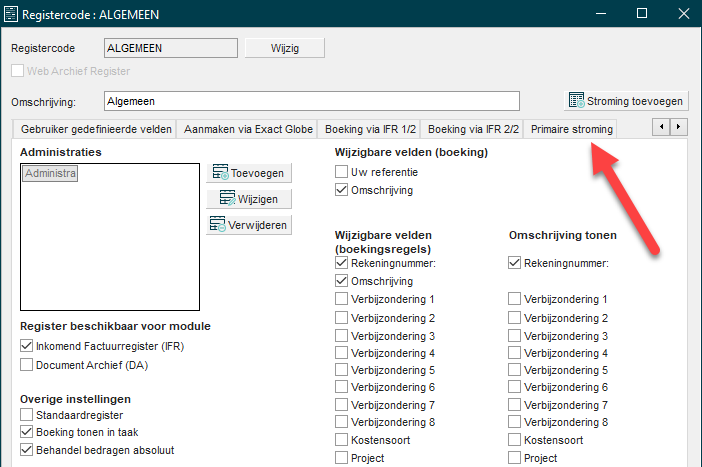Screen dimensions: 702x467
Task: Click Toevoegen to add an administratie
Action: click(249, 173)
